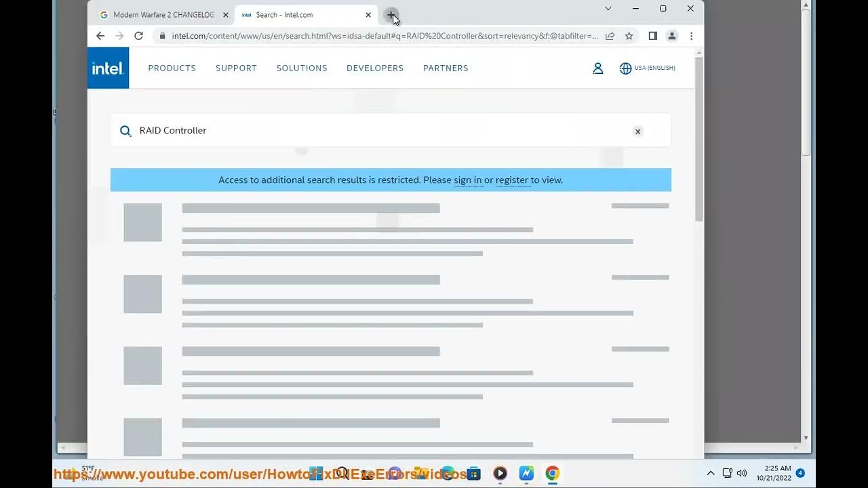Go forward in browser history
Viewport: 868px width, 488px height.
pos(119,36)
